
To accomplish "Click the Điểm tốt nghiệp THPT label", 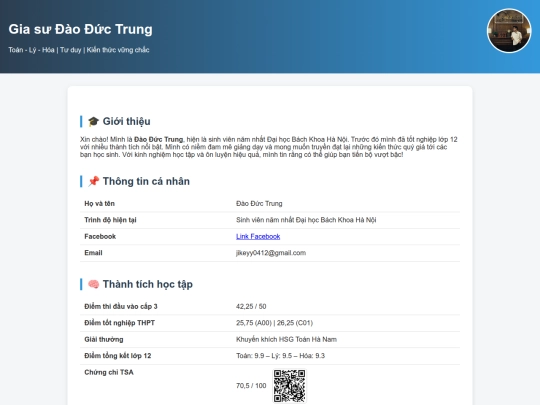I will [120, 323].
